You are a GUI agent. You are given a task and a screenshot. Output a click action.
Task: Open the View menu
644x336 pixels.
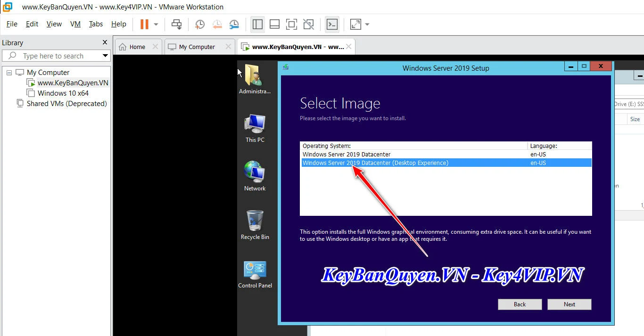pos(54,24)
